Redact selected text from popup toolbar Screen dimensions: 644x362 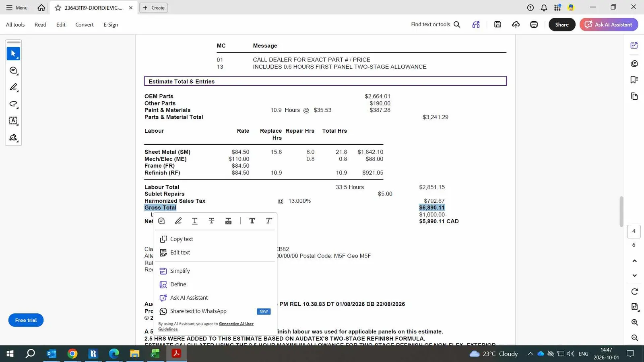pyautogui.click(x=228, y=221)
